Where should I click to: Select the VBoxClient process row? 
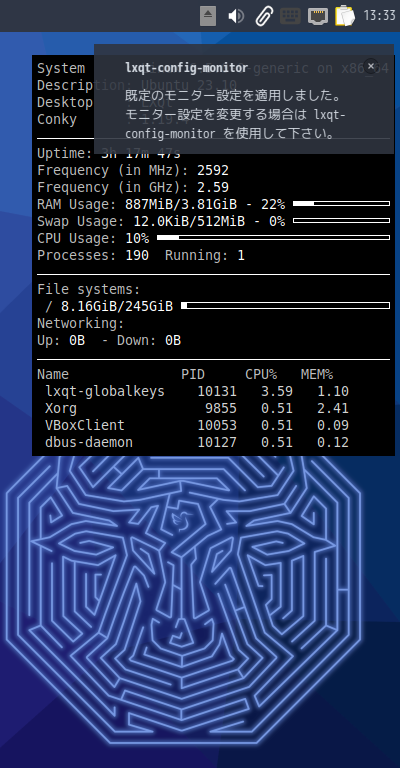pos(197,425)
